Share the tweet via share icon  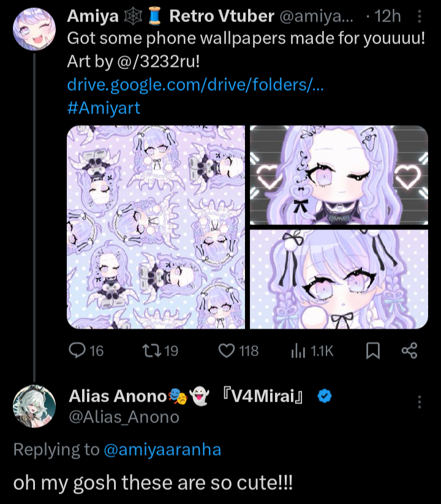(409, 351)
